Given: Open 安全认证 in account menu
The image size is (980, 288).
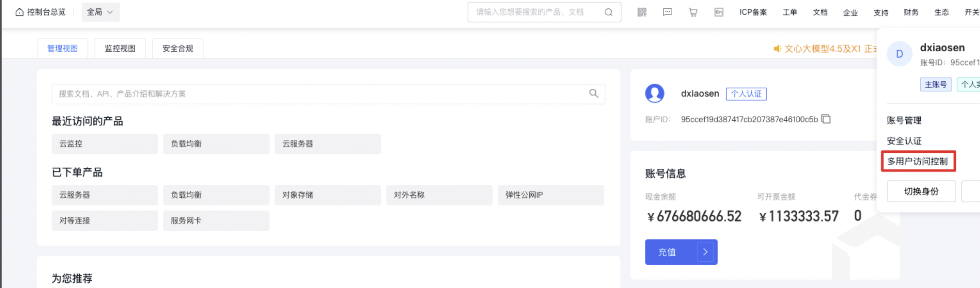Looking at the screenshot, I should 904,141.
